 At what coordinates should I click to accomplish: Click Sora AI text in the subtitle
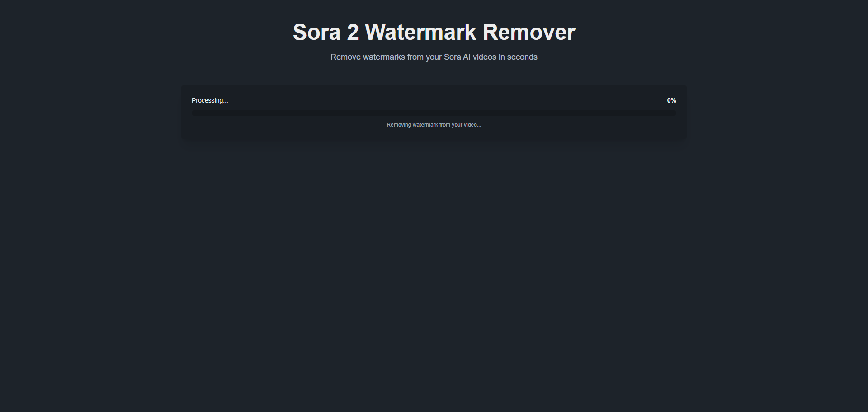coord(457,57)
